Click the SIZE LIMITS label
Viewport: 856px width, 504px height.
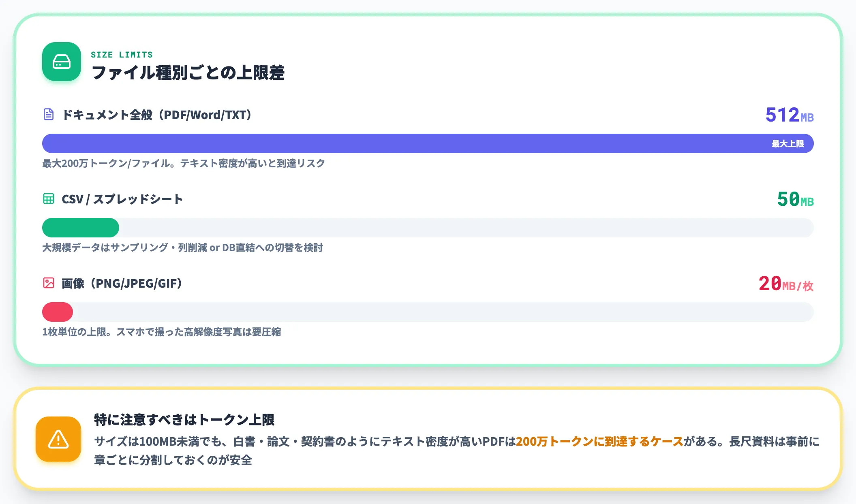click(122, 55)
